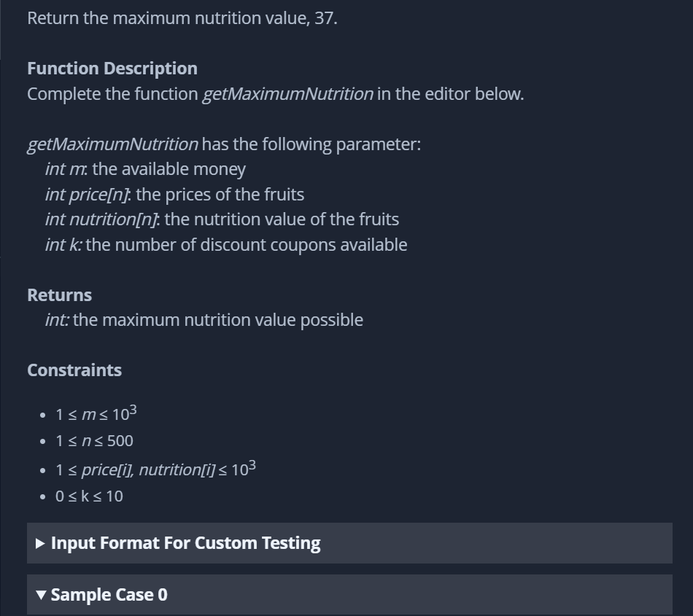Click the 'int nutrition[n]' parameter description

click(222, 219)
